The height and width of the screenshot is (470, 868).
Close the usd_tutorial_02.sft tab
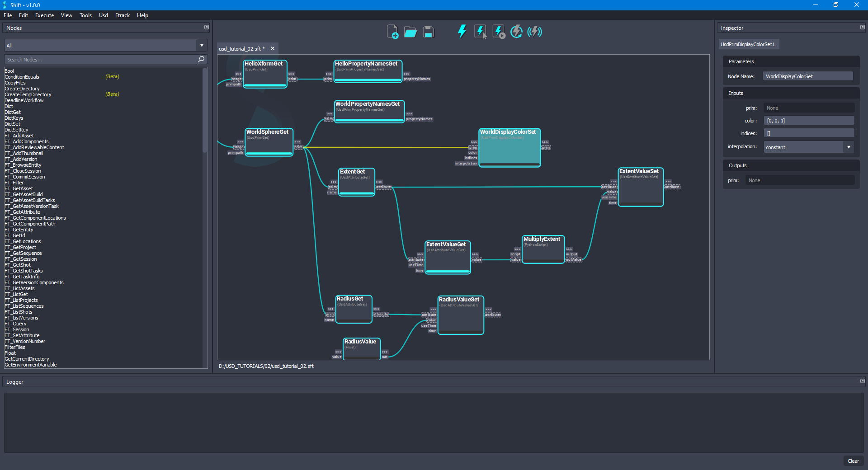(x=272, y=48)
